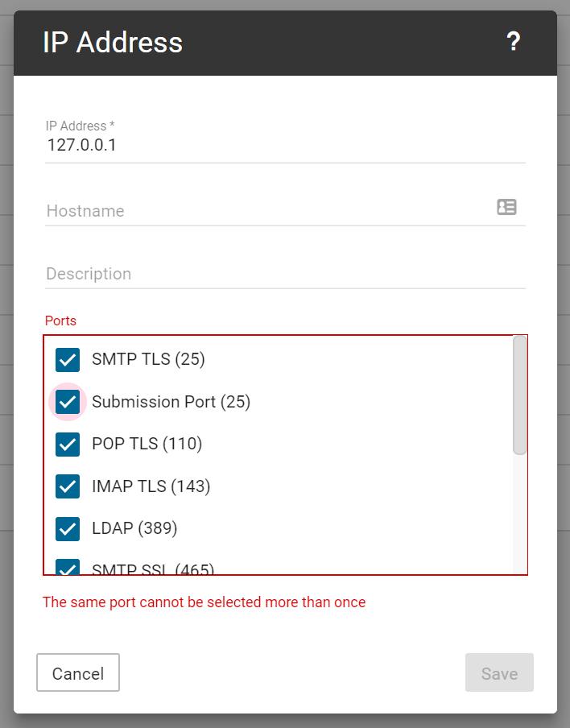570x728 pixels.
Task: Deselect the LDAP (389) checkbox
Action: (x=68, y=528)
